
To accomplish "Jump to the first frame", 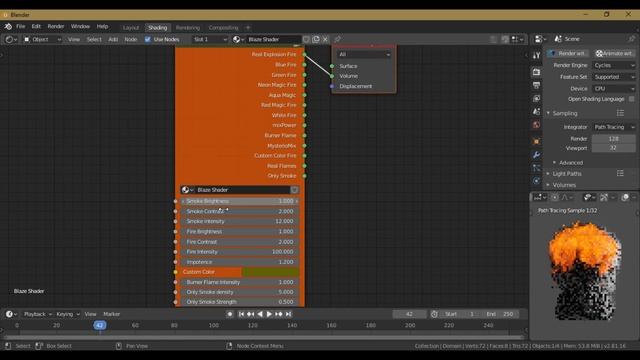I will [241, 314].
